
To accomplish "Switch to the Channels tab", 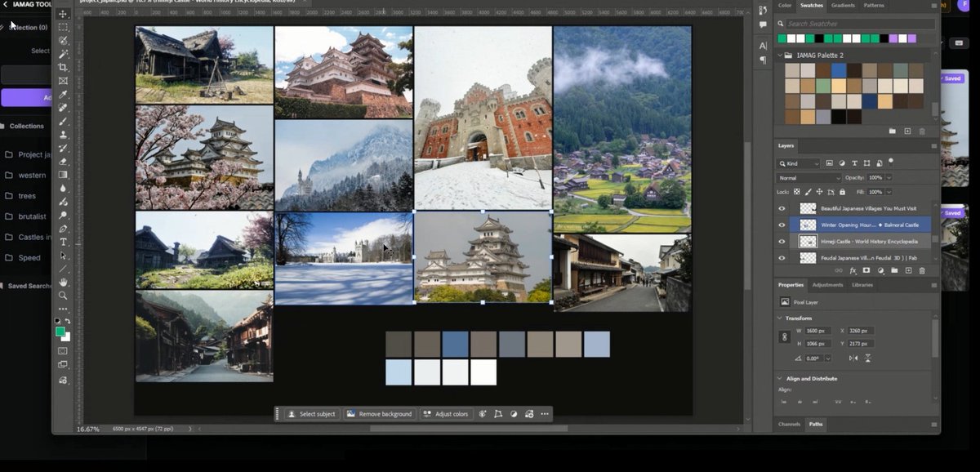I will coord(789,424).
